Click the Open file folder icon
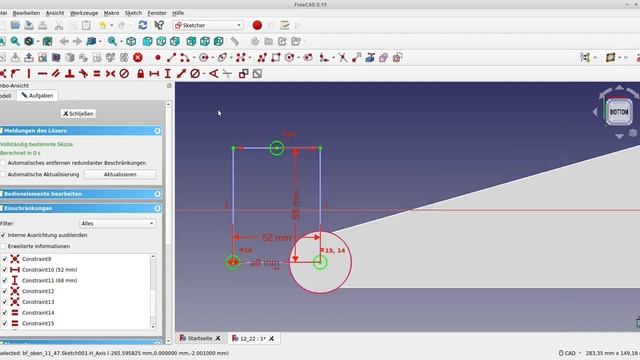 click(x=15, y=25)
